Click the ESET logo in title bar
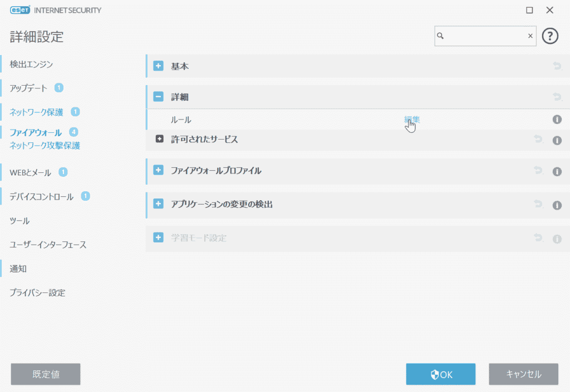The width and height of the screenshot is (570, 392). coord(20,10)
